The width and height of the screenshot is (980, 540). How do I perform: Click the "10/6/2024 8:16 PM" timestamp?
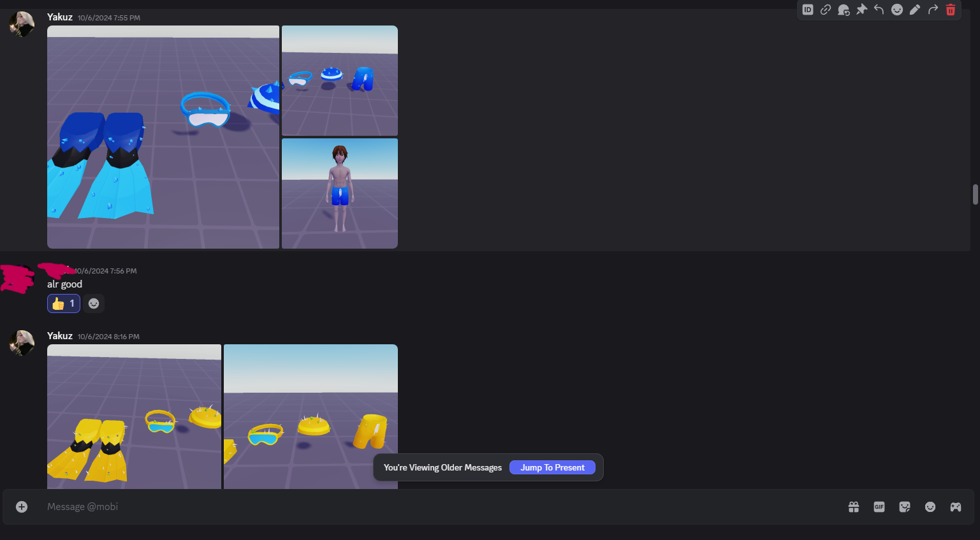(x=108, y=337)
